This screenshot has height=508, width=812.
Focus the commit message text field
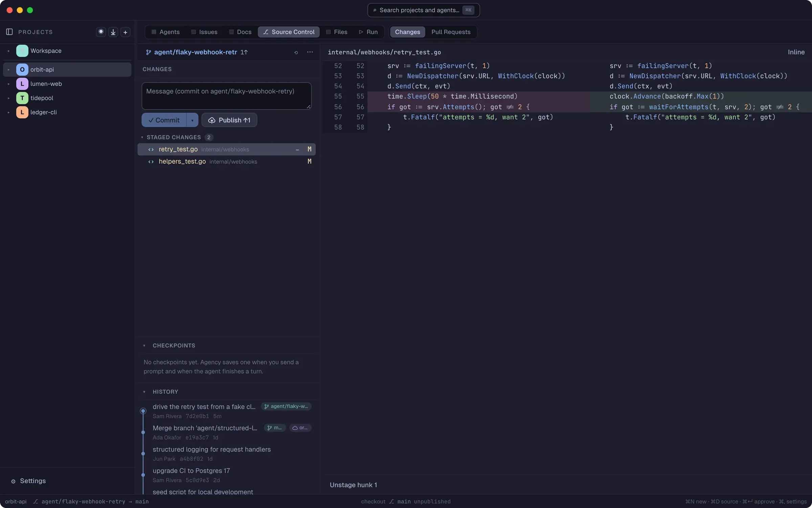pos(226,96)
